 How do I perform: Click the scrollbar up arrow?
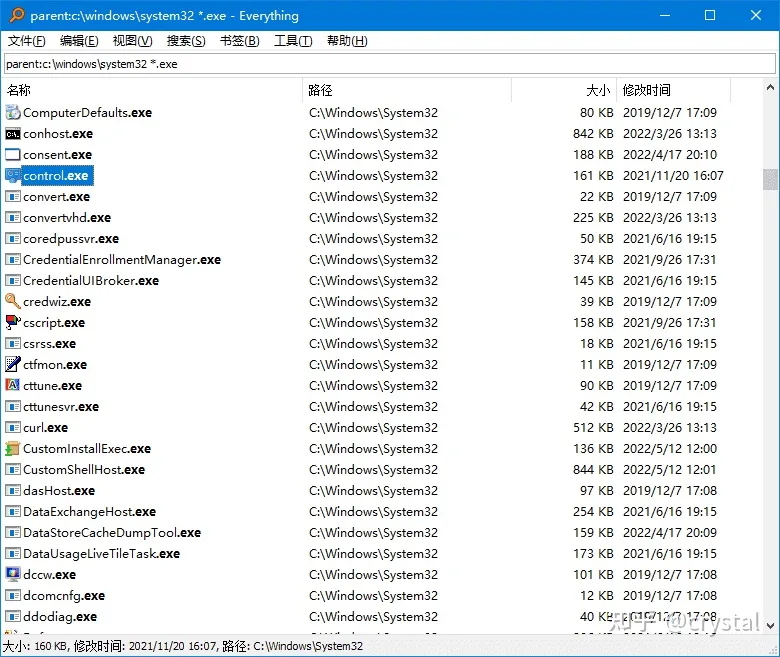point(770,88)
